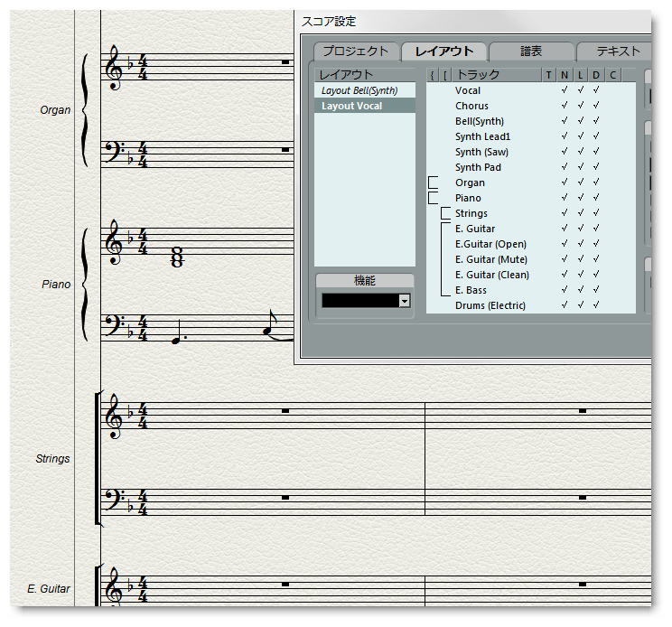Select the Strings track name

point(471,213)
